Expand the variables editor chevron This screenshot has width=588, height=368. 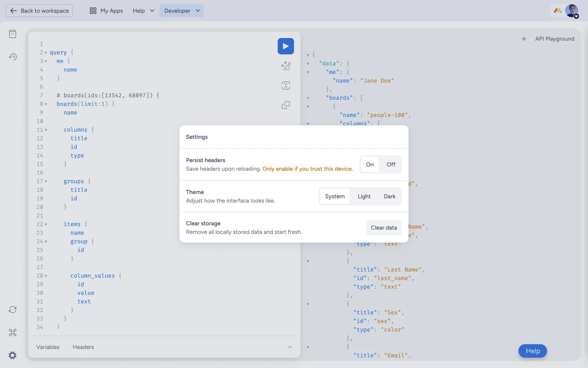pyautogui.click(x=290, y=347)
